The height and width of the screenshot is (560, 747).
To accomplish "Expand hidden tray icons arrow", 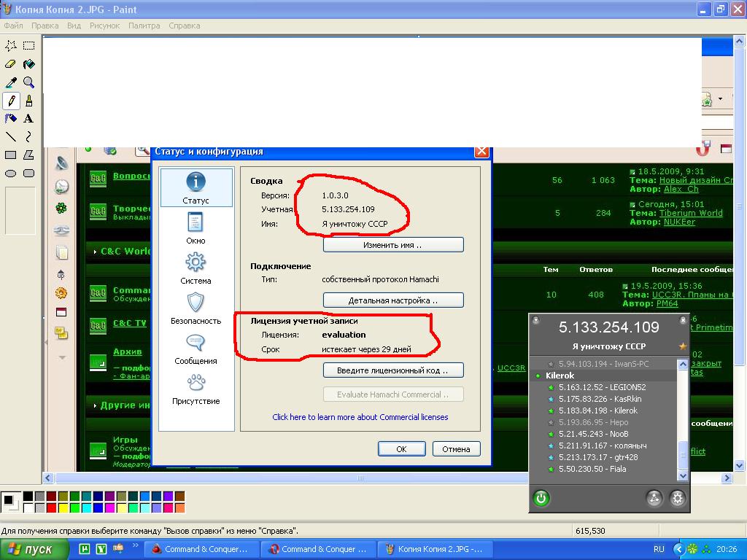I will (679, 549).
